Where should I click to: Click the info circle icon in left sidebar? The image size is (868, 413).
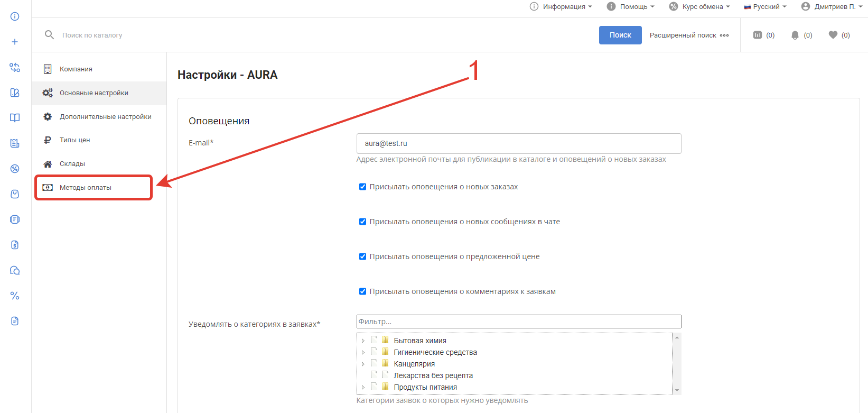[x=15, y=16]
